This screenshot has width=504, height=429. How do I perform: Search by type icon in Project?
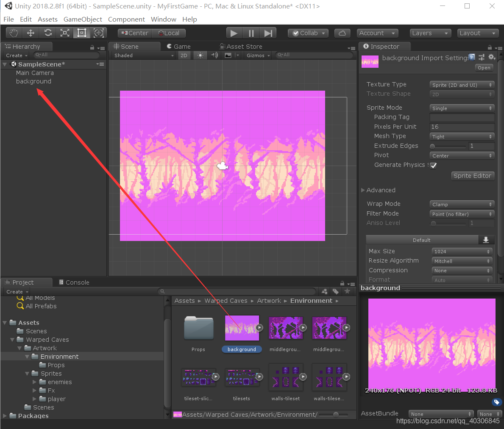(325, 291)
